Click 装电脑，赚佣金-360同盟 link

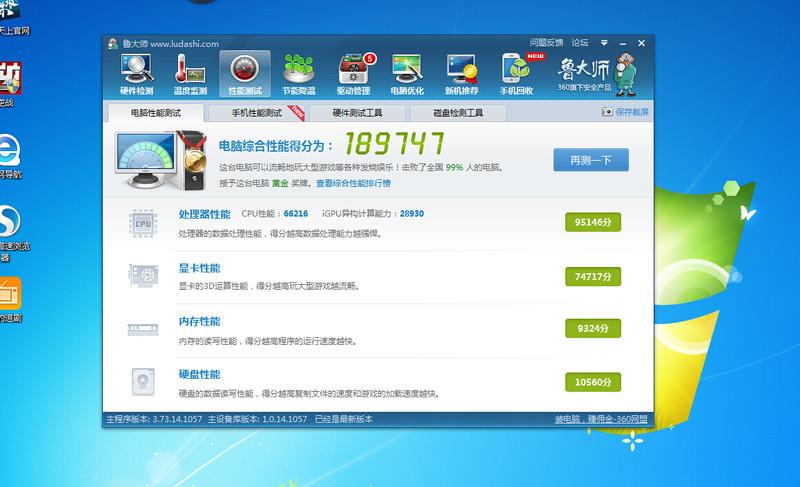pos(601,419)
